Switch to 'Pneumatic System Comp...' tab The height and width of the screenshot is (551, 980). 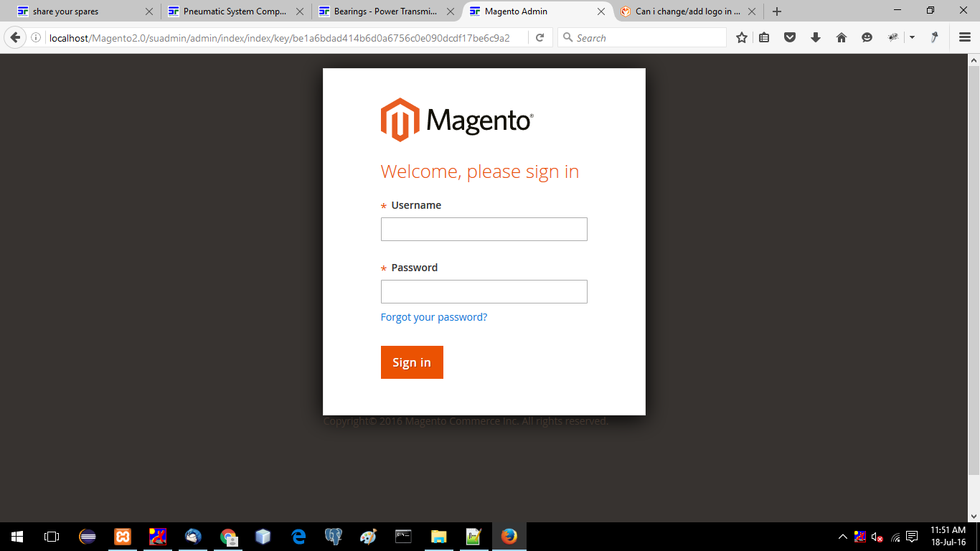tap(234, 11)
